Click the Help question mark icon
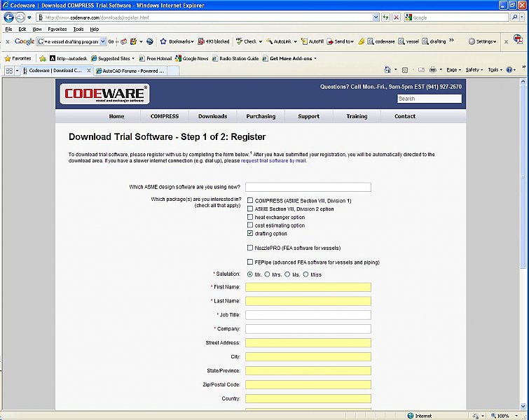The width and height of the screenshot is (529, 420). [x=509, y=70]
